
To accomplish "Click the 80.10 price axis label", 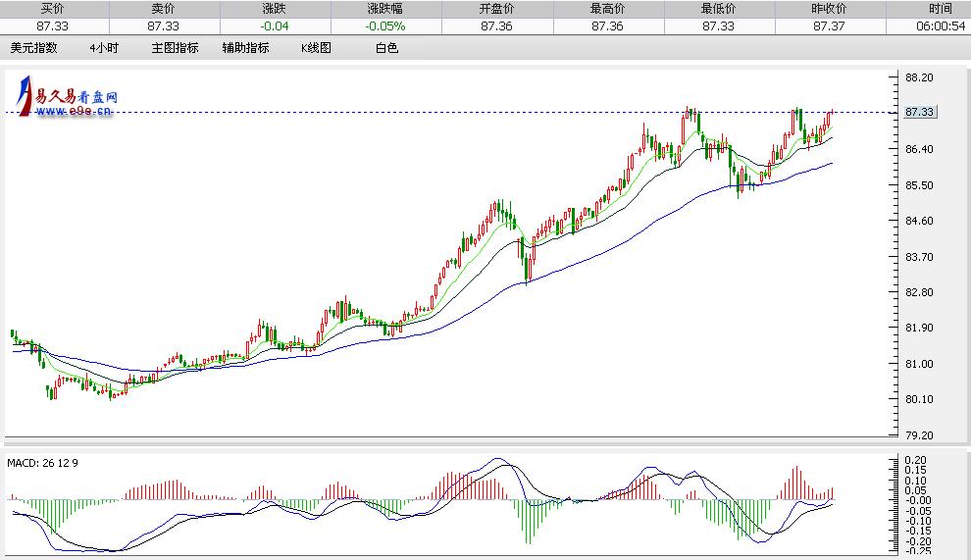I will pos(919,399).
